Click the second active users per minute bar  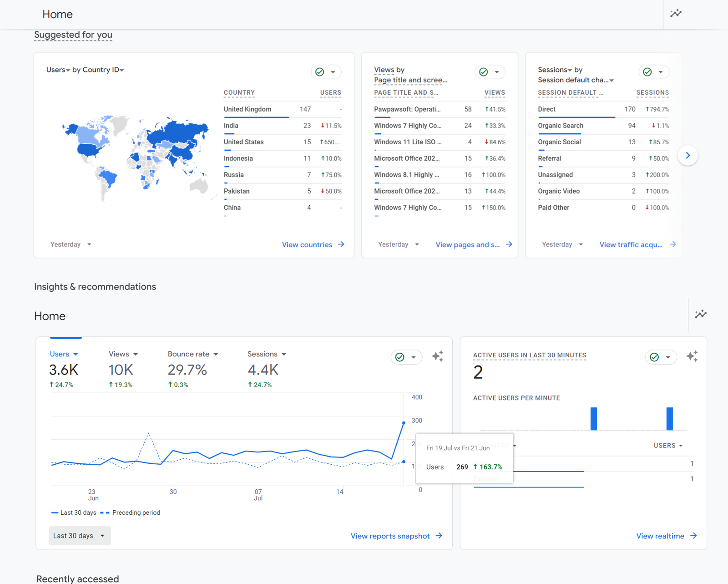(x=670, y=418)
